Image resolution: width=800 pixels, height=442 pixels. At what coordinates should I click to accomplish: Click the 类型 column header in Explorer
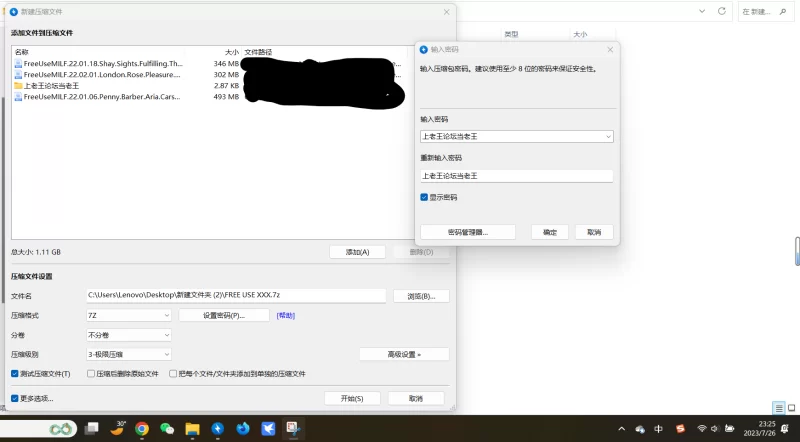point(511,34)
